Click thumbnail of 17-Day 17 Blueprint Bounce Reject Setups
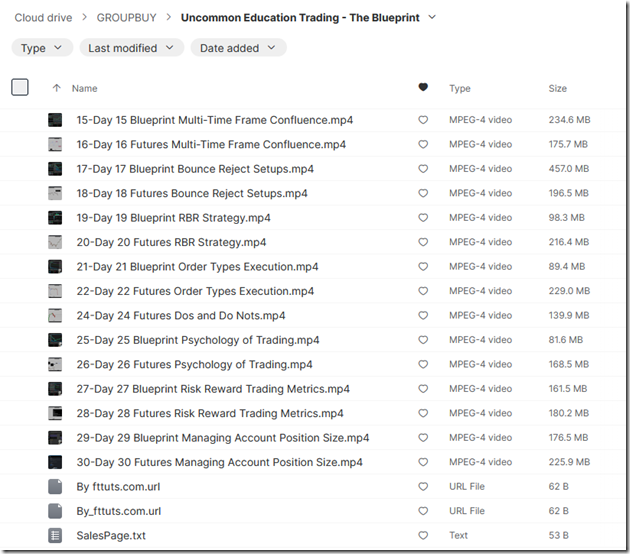 point(55,169)
